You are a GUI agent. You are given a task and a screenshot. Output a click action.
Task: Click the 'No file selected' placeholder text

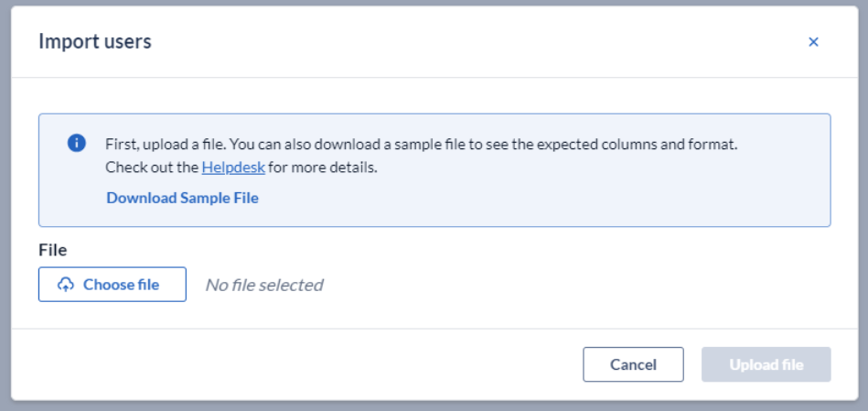click(x=264, y=285)
